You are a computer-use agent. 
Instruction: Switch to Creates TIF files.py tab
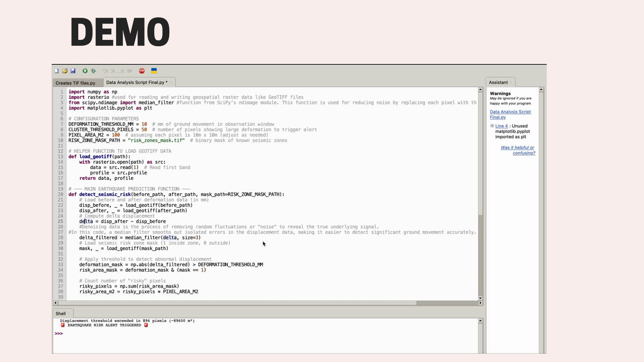coord(75,83)
